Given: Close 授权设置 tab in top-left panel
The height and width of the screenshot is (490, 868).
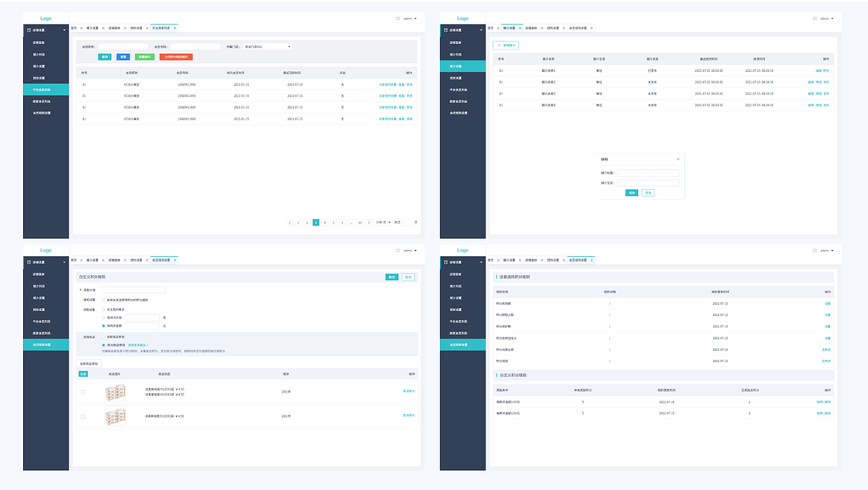Looking at the screenshot, I should (146, 28).
